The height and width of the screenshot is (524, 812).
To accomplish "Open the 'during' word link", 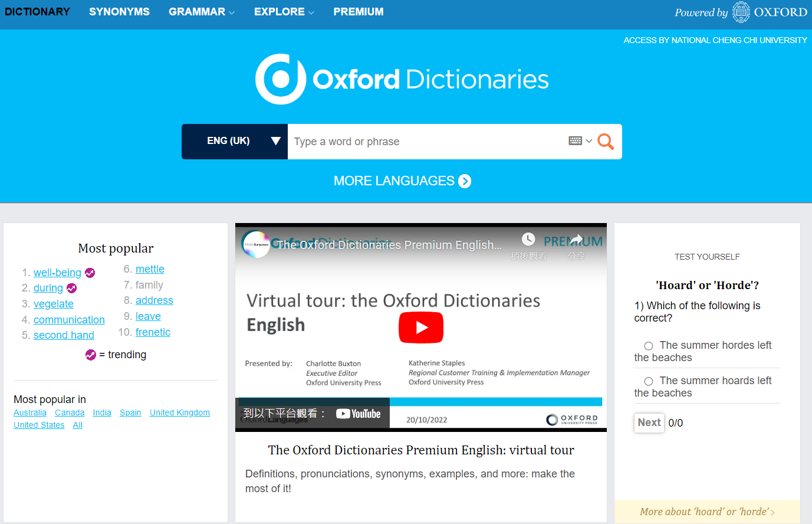I will point(48,288).
